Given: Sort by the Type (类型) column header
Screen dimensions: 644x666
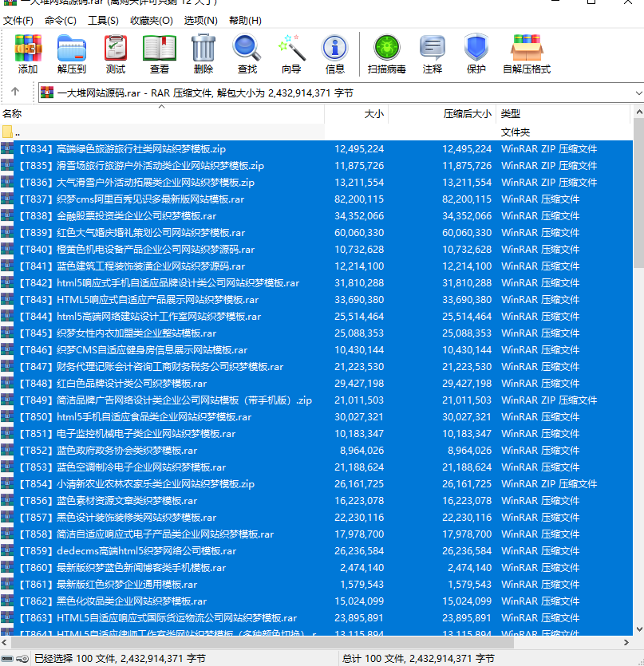Looking at the screenshot, I should coord(562,114).
